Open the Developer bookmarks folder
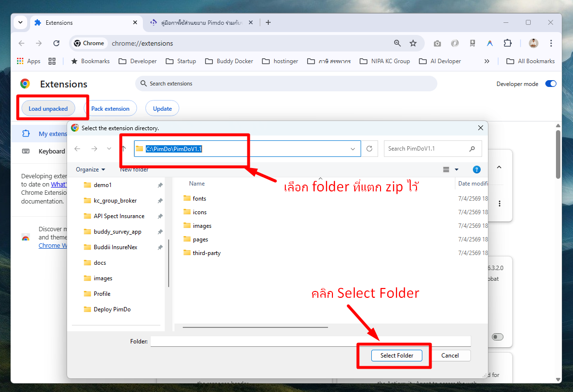Viewport: 573px width, 392px height. tap(138, 61)
